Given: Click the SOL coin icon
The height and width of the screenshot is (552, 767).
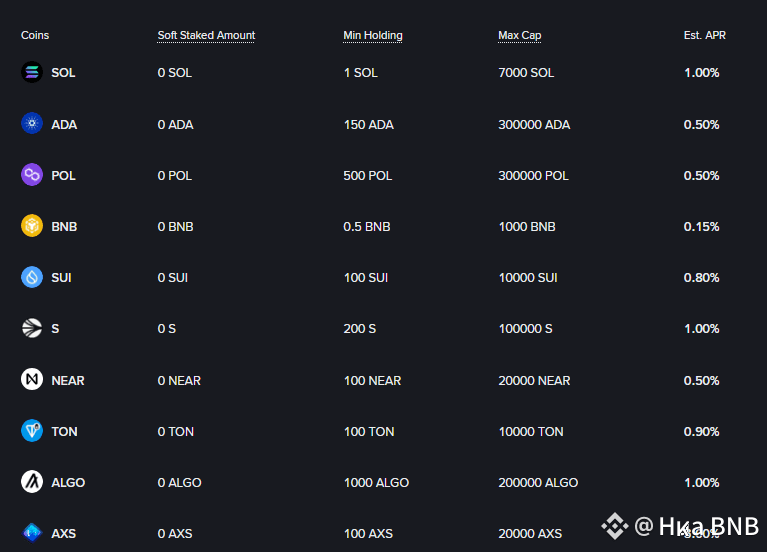Looking at the screenshot, I should (x=32, y=72).
